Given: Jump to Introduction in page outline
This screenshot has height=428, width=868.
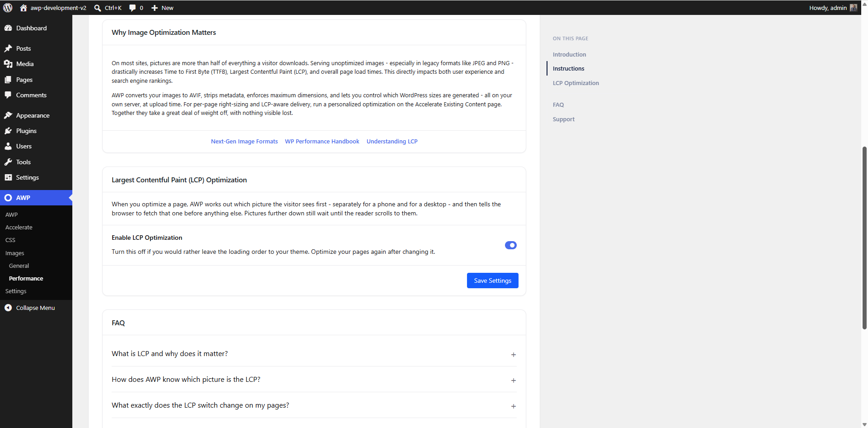Looking at the screenshot, I should [569, 54].
